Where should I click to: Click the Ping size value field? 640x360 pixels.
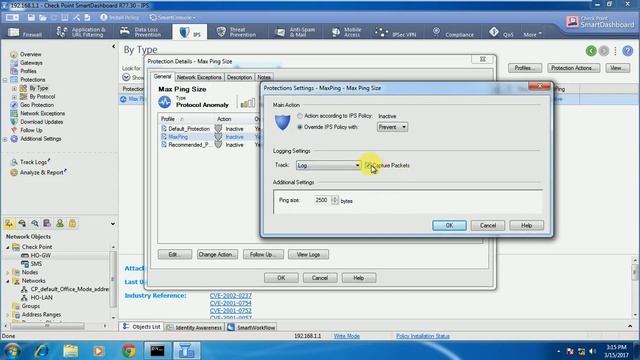[x=322, y=200]
